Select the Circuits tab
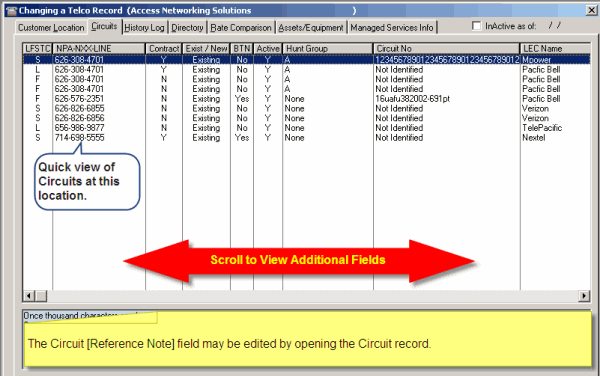The height and width of the screenshot is (376, 600). [x=104, y=26]
